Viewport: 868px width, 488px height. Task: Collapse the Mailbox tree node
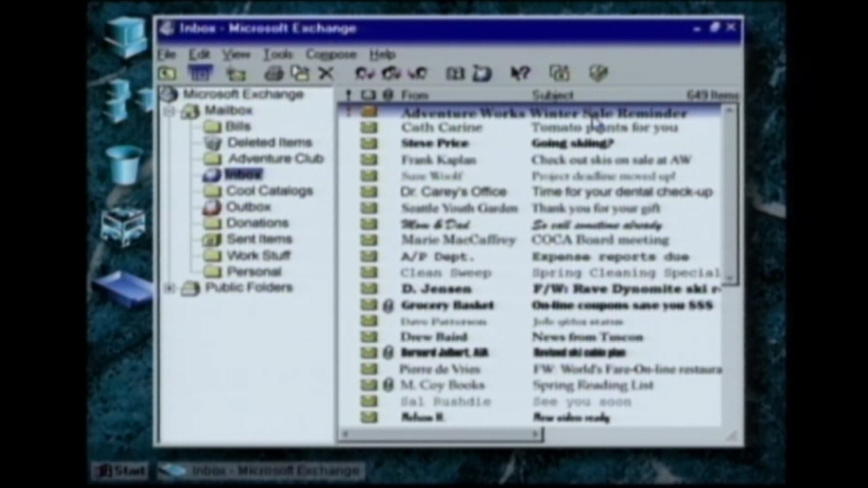169,111
